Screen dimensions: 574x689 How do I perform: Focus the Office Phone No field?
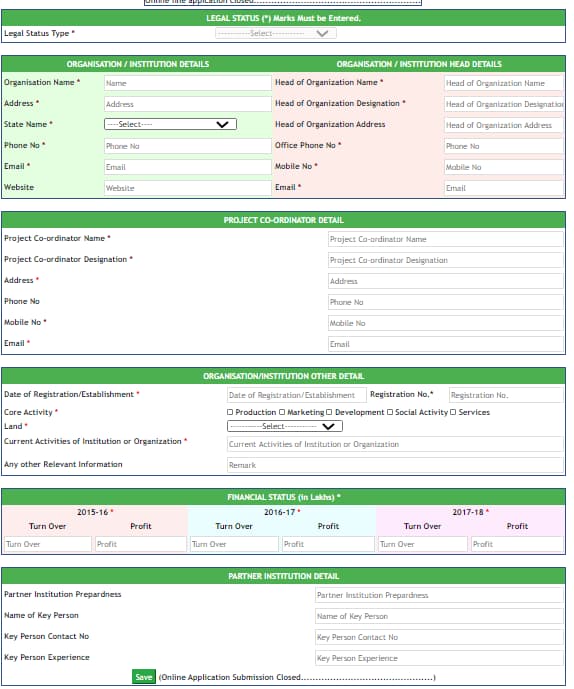click(x=504, y=146)
